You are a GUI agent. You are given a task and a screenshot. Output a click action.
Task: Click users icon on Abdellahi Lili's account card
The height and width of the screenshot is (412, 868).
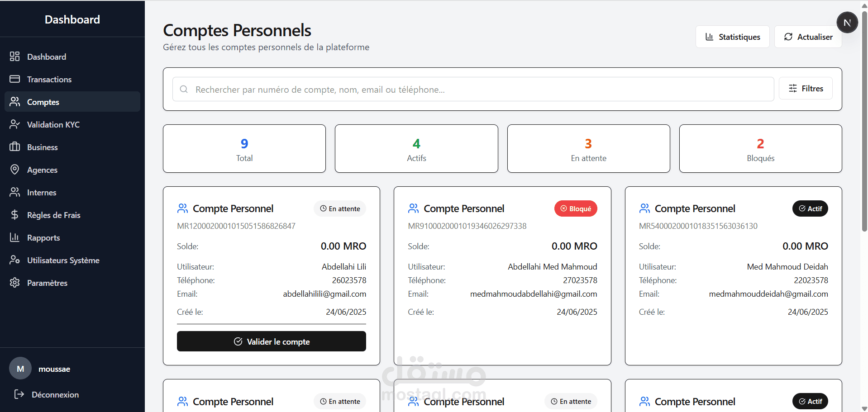[182, 208]
